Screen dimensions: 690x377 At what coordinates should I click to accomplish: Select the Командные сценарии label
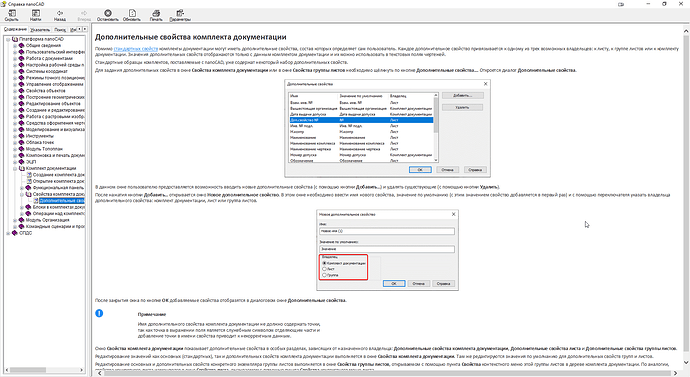(x=55, y=226)
